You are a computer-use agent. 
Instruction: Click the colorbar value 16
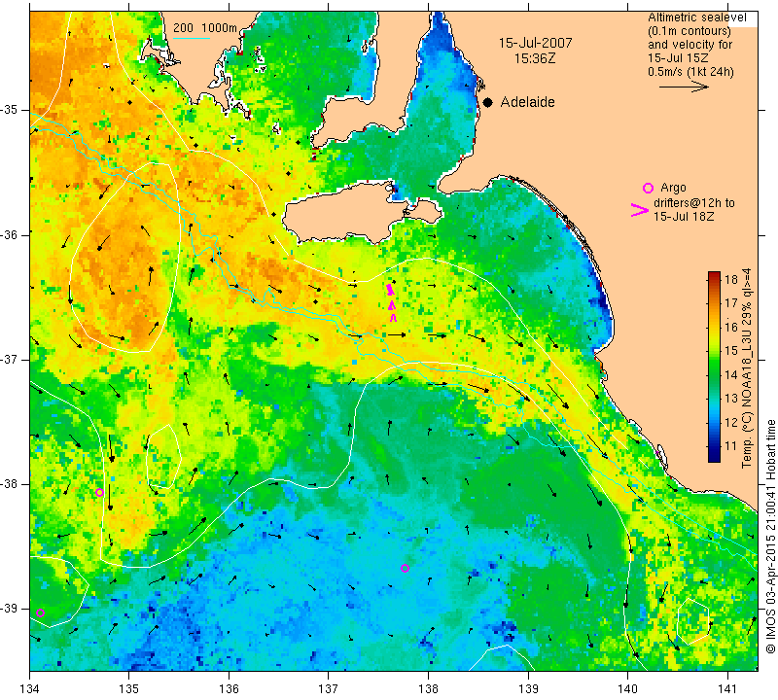[731, 327]
